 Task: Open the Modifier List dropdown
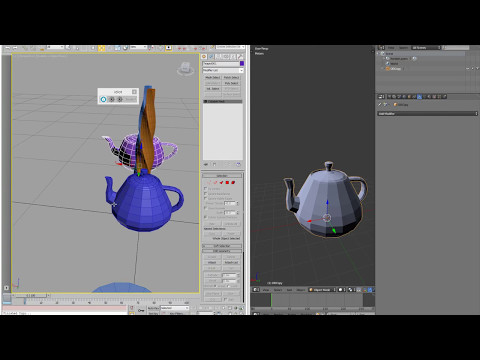click(x=223, y=70)
